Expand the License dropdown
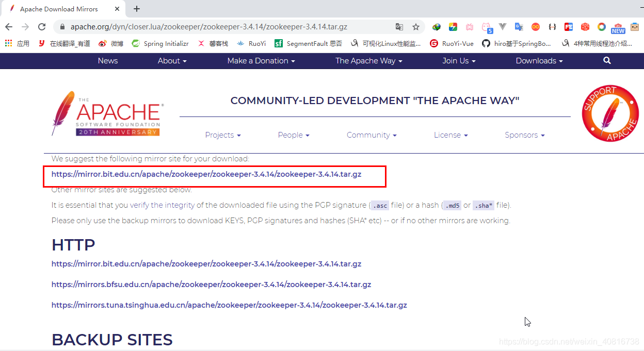 pos(450,135)
